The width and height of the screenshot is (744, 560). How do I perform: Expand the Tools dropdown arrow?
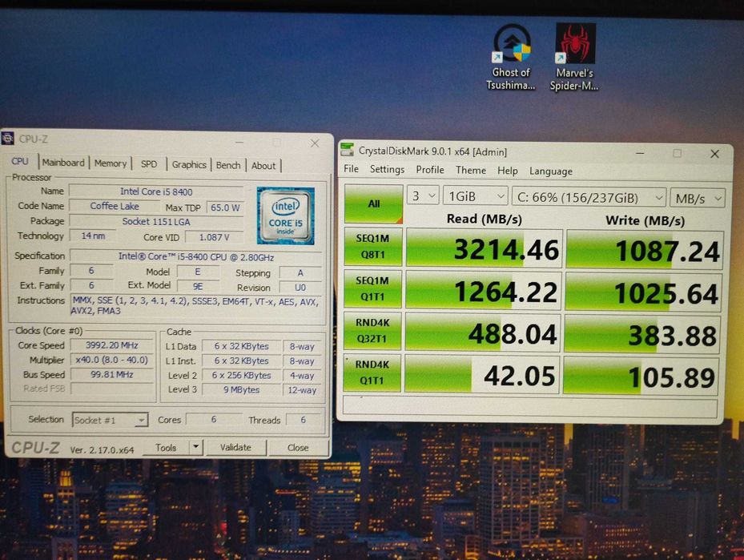[195, 447]
